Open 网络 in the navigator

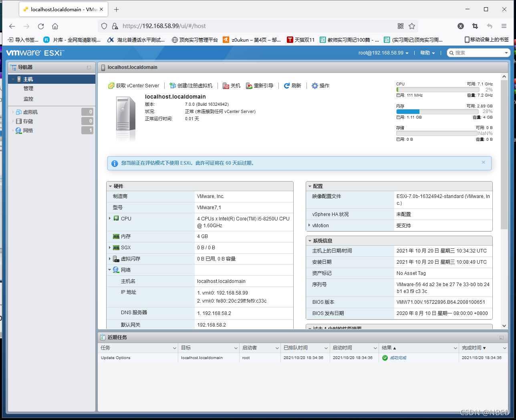click(28, 131)
